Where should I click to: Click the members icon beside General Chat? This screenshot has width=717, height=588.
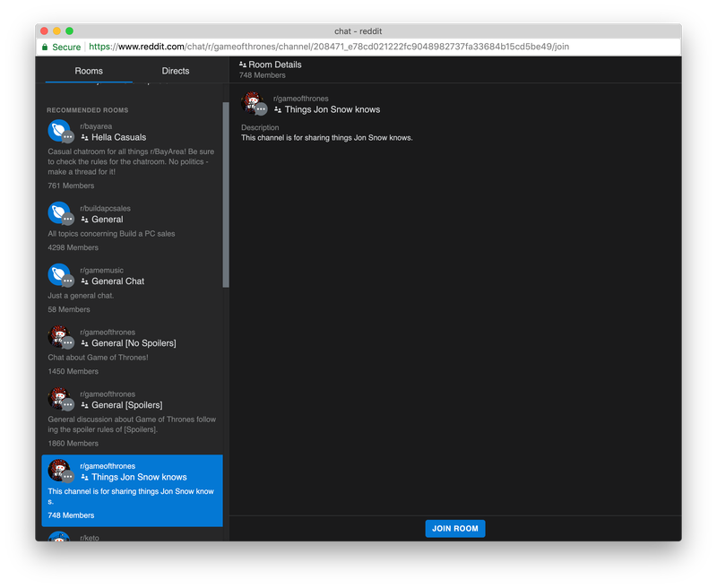84,281
